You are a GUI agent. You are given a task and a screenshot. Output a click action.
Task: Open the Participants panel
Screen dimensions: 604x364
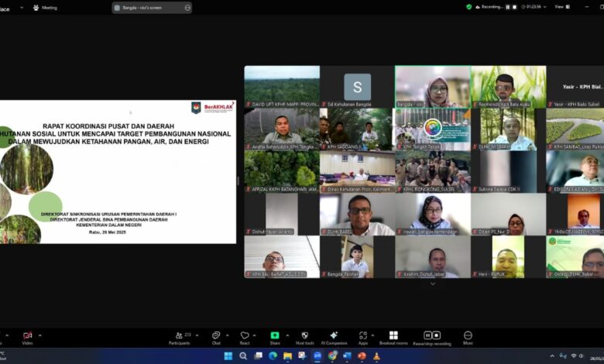click(179, 336)
